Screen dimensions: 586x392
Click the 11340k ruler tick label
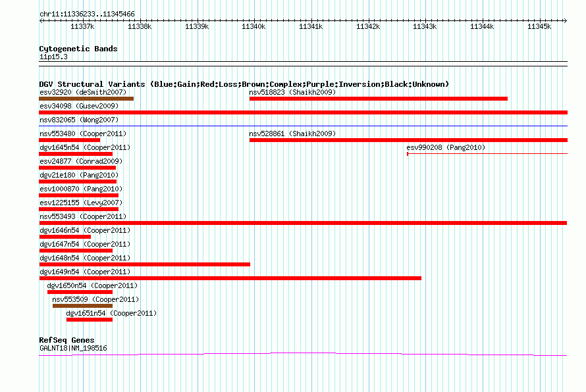[x=253, y=26]
